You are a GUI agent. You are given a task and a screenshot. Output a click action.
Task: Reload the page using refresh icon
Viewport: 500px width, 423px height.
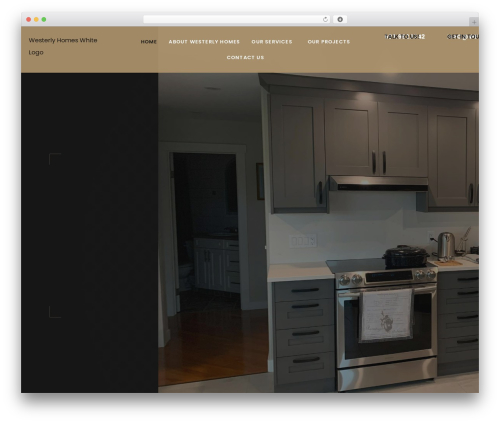pyautogui.click(x=325, y=19)
